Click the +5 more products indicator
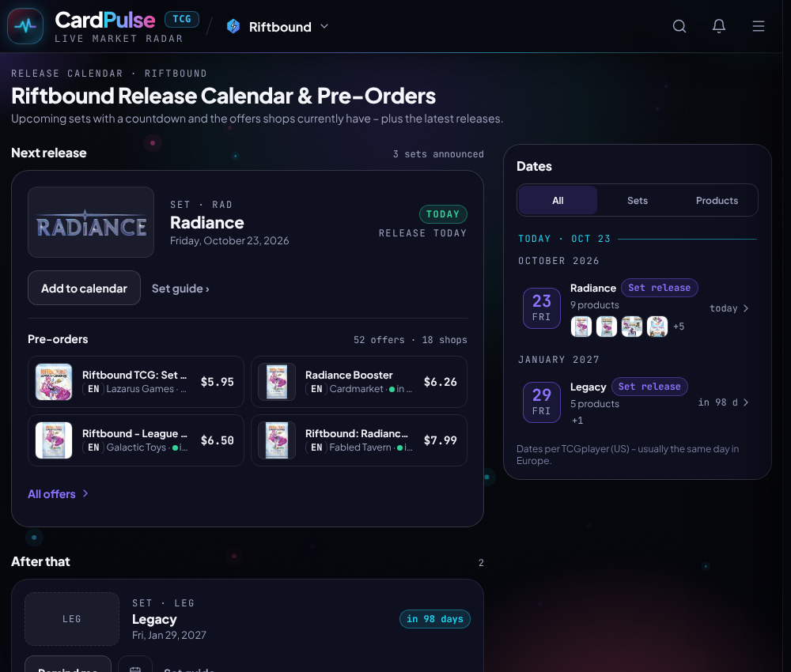The image size is (791, 672). tap(679, 327)
